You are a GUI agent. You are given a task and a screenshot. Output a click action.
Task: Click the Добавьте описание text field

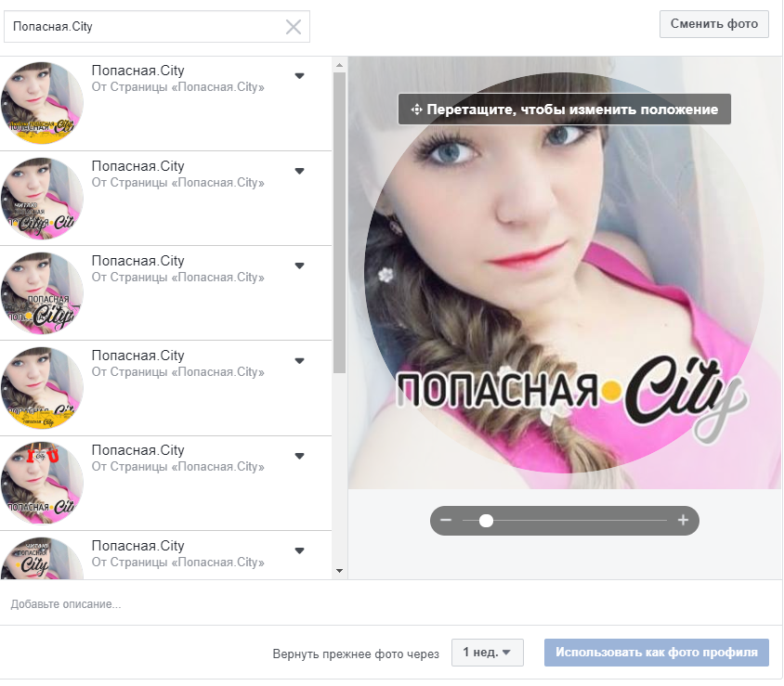coord(391,603)
